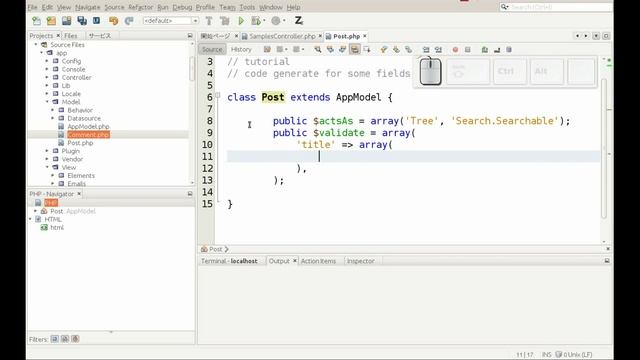
Task: Expand the Vendor folder node
Action: (x=47, y=159)
